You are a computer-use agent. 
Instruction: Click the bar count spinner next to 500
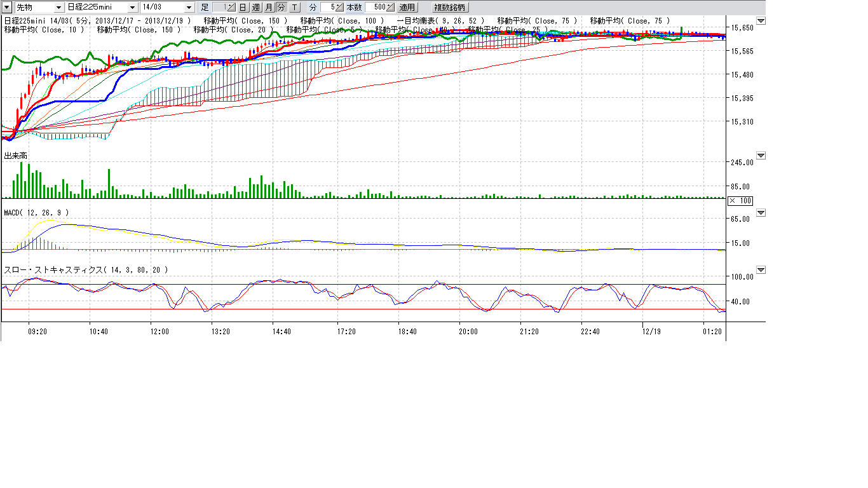390,8
